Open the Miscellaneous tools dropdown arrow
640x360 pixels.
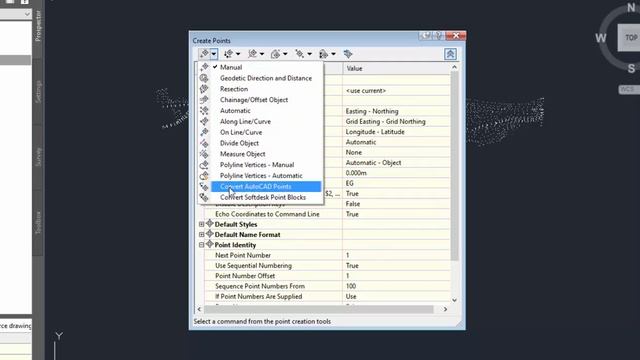[x=214, y=54]
